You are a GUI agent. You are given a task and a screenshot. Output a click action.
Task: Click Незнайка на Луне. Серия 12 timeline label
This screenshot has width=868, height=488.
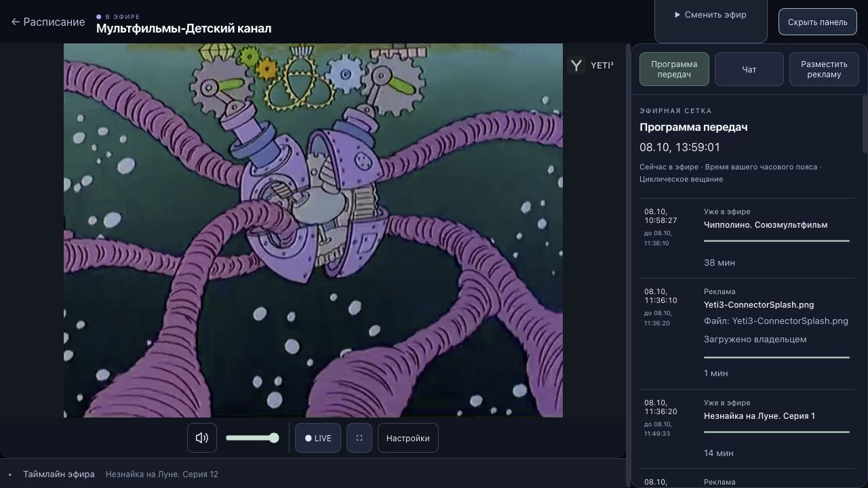coord(162,474)
